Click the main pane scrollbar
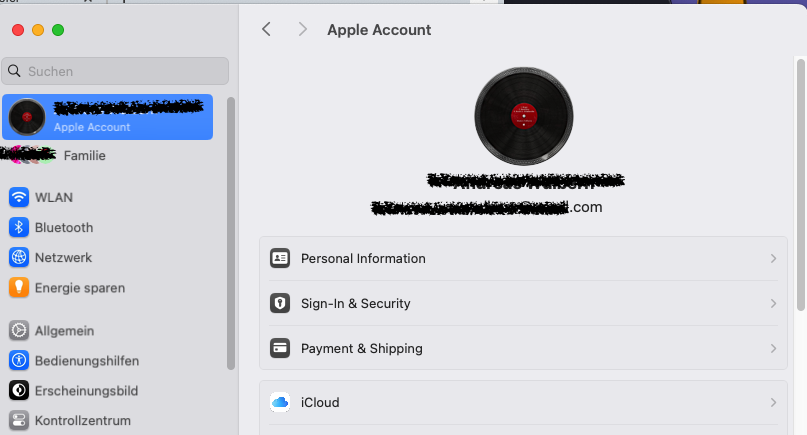The image size is (807, 435). [801, 185]
